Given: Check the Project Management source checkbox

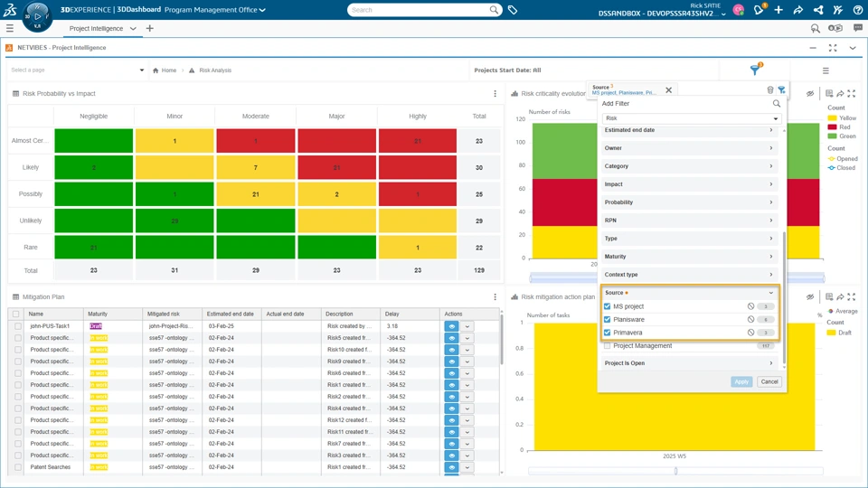Looking at the screenshot, I should (x=608, y=346).
